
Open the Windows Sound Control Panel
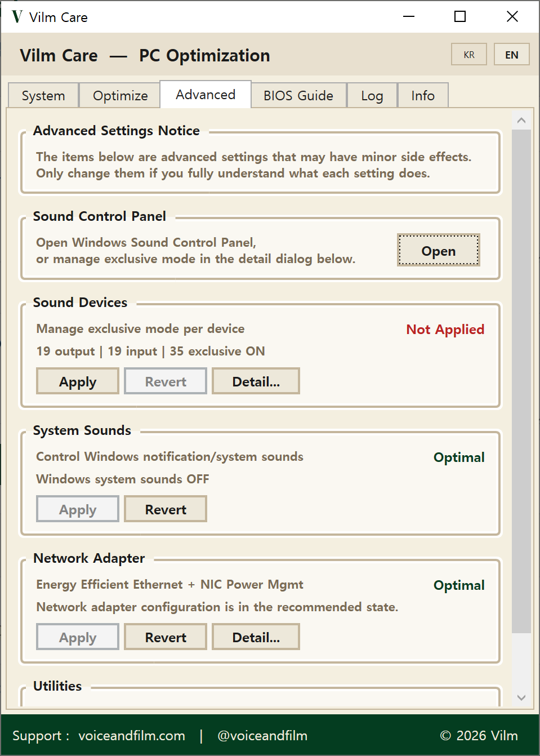click(438, 250)
